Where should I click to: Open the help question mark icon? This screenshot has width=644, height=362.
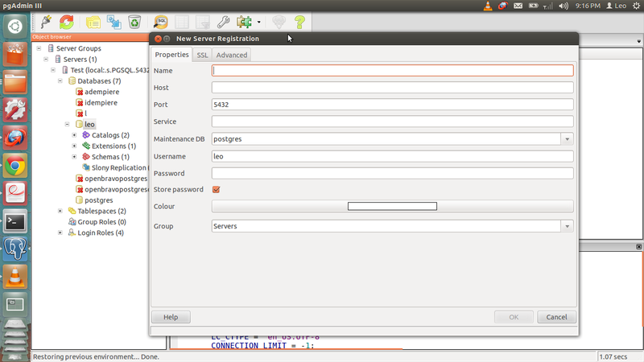tap(299, 22)
